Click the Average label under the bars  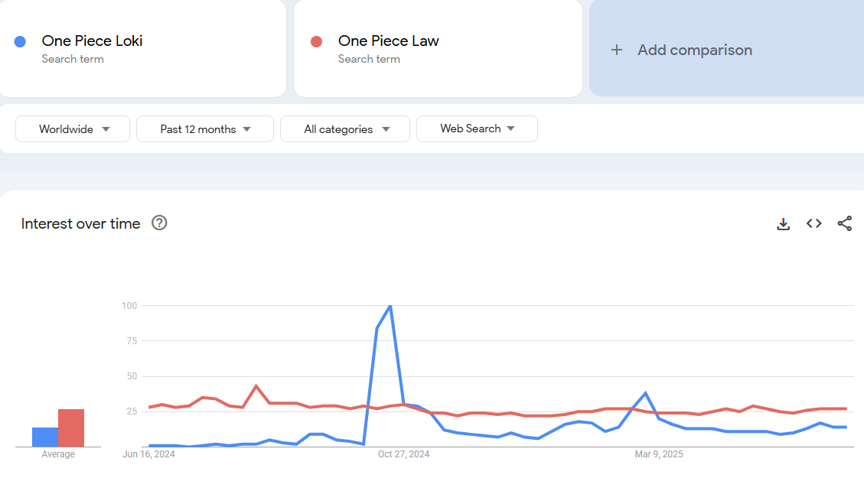[x=58, y=454]
